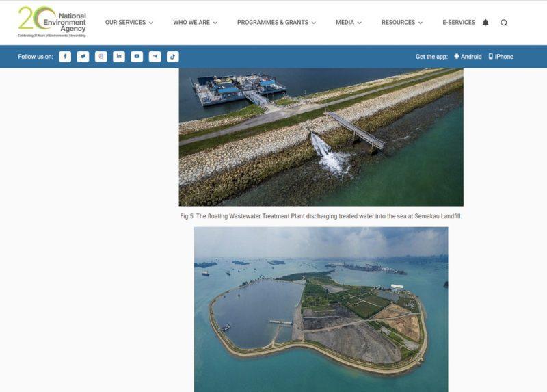Open the search magnifier icon
This screenshot has width=547, height=392.
504,23
